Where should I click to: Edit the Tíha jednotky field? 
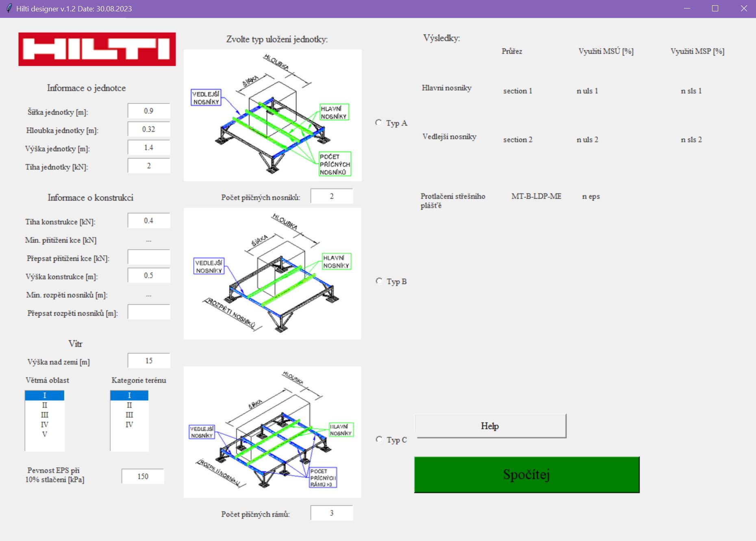click(x=148, y=165)
